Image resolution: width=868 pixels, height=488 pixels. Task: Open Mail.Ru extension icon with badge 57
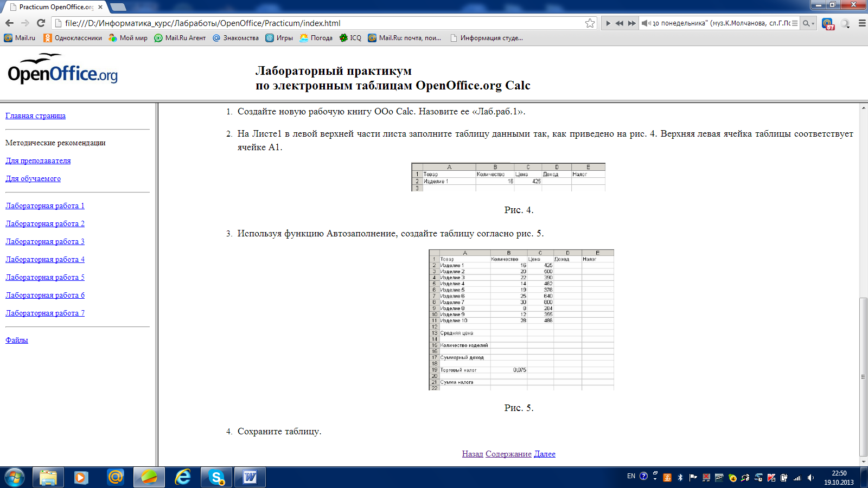pos(828,23)
